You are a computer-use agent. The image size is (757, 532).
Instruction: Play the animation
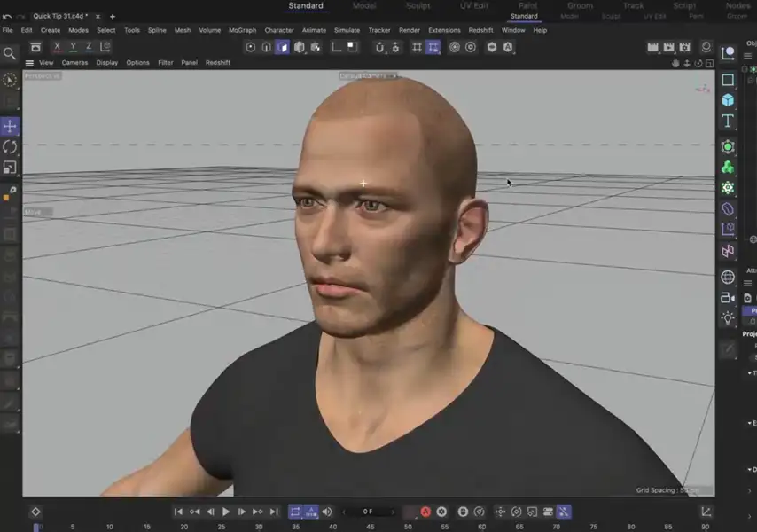tap(227, 512)
